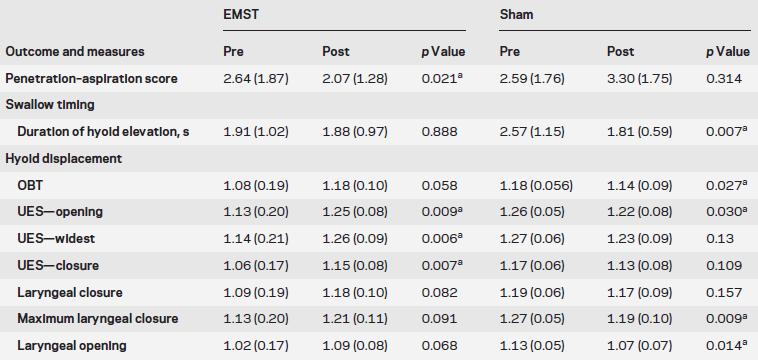This screenshot has height=362, width=758.
Task: Click the Penetration-aspiration score row label
Action: pos(91,79)
